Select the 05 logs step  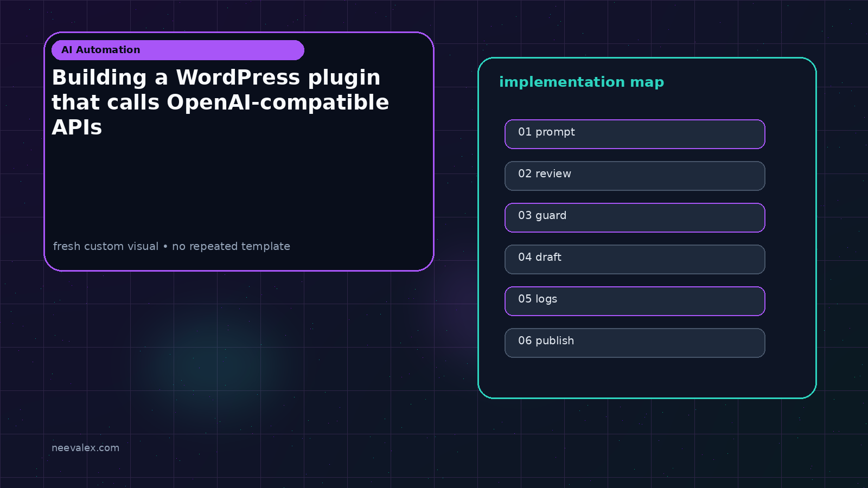(635, 301)
